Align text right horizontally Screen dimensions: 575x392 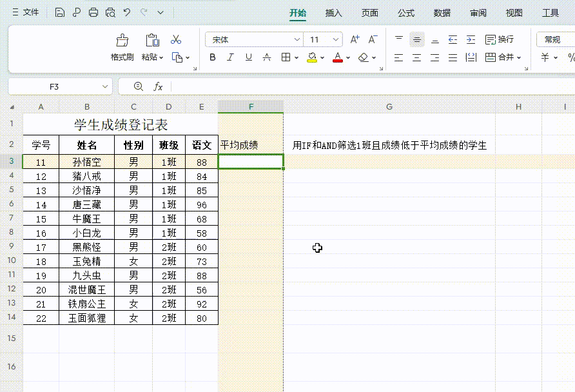(435, 57)
